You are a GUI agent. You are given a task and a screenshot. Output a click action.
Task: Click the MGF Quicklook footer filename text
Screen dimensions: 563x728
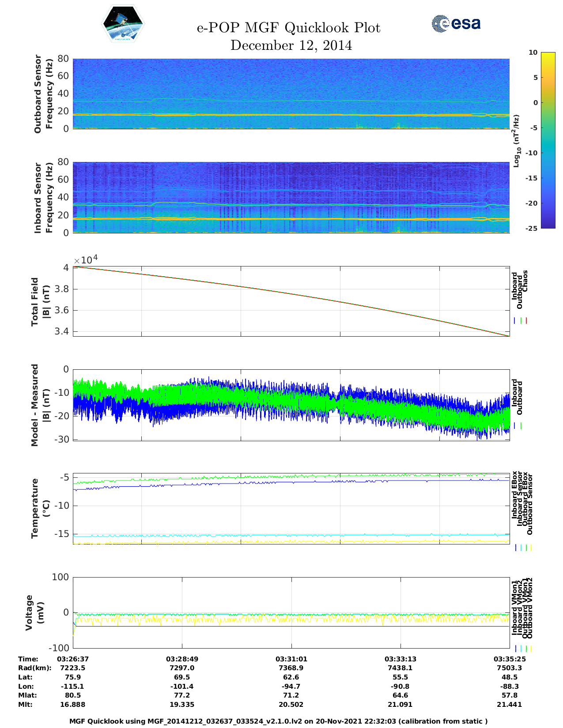click(278, 721)
